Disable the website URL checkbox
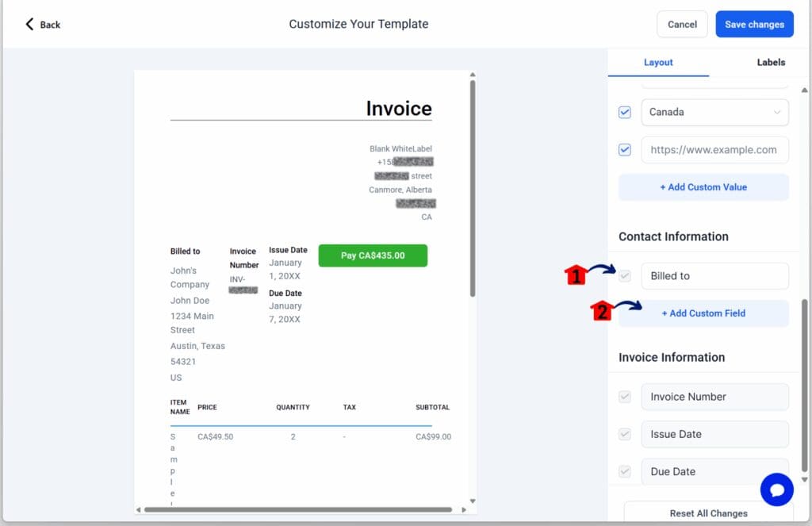This screenshot has width=812, height=526. click(624, 150)
